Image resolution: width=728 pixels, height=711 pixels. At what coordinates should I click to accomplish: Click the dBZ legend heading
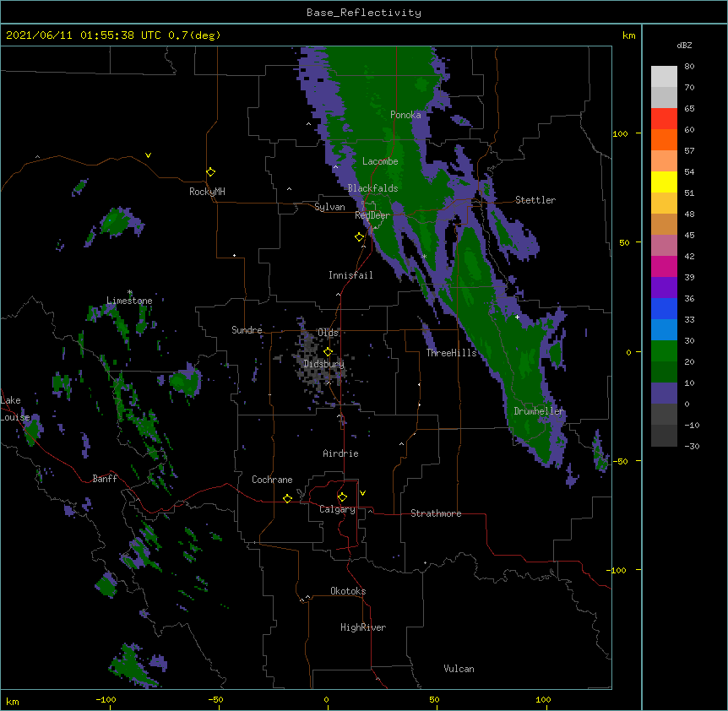point(684,45)
